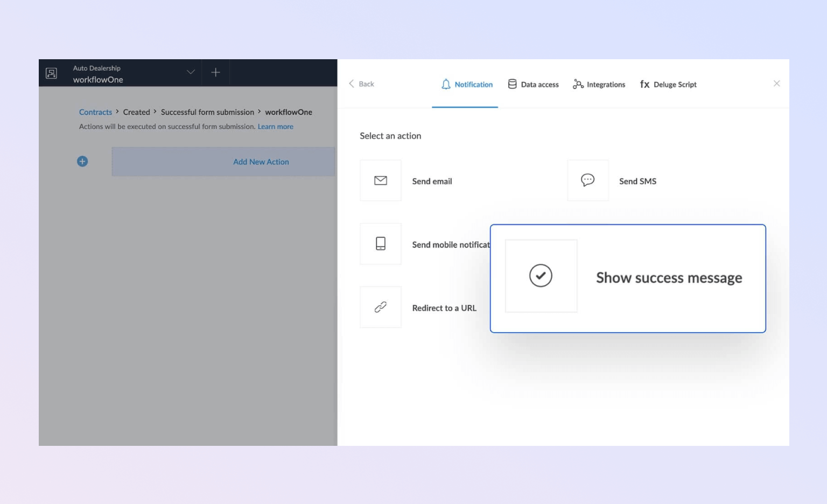Switch to the Notification tab
Viewport: 827px width, 504px height.
pyautogui.click(x=467, y=85)
